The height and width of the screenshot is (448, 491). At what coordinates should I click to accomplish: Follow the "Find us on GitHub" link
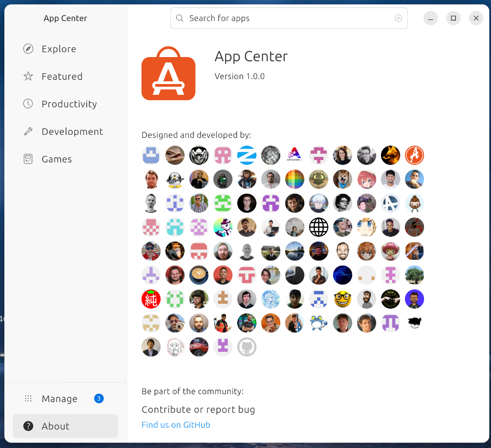pyautogui.click(x=176, y=425)
